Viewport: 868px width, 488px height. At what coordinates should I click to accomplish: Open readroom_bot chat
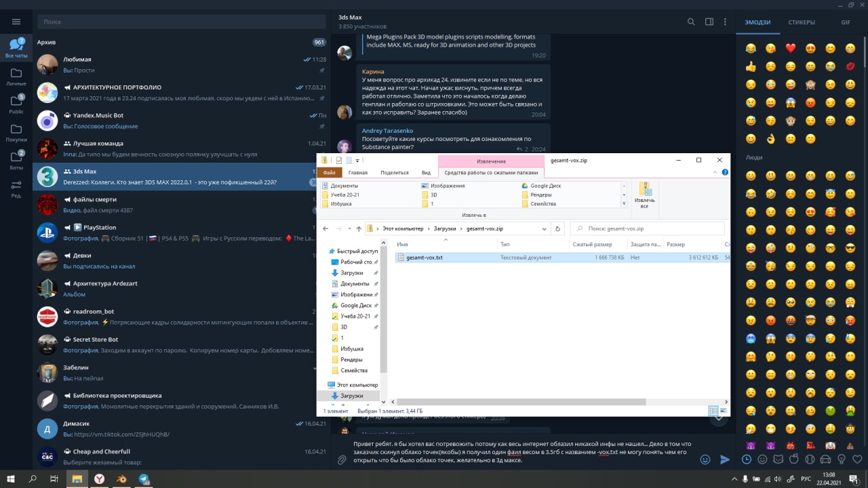coord(173,317)
